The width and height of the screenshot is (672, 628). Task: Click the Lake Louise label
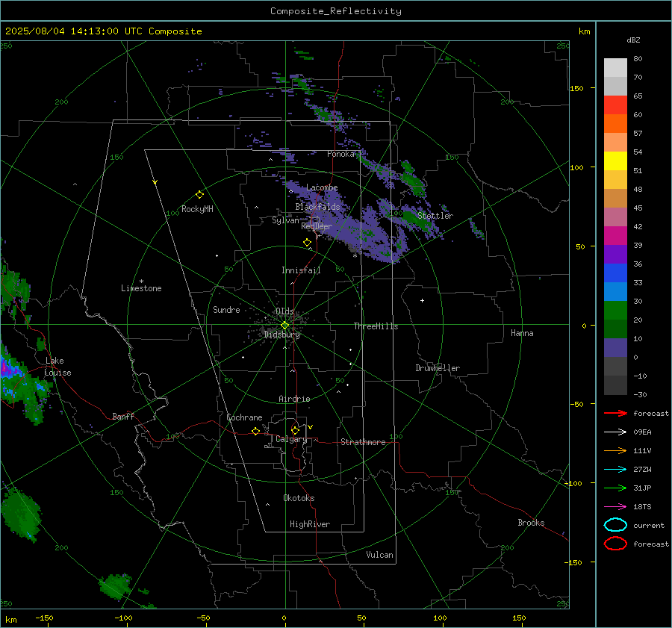coord(58,367)
